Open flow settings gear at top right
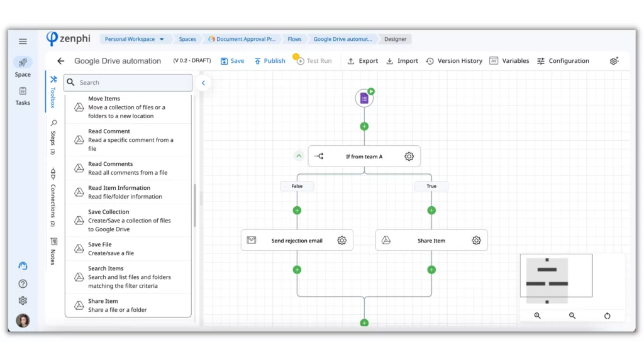644x362 pixels. (x=614, y=61)
